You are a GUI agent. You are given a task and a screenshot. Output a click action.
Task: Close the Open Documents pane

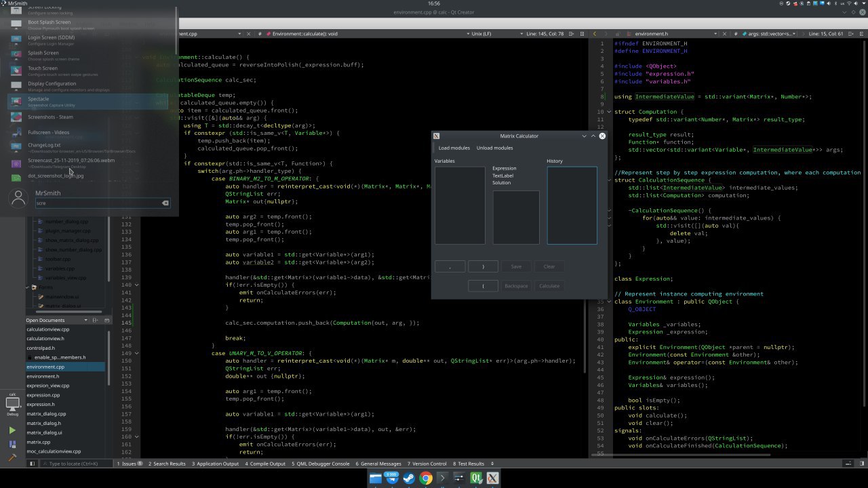pyautogui.click(x=106, y=320)
